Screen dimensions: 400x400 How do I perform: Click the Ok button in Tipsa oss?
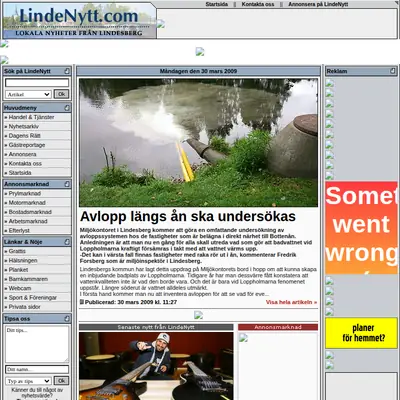click(x=61, y=381)
